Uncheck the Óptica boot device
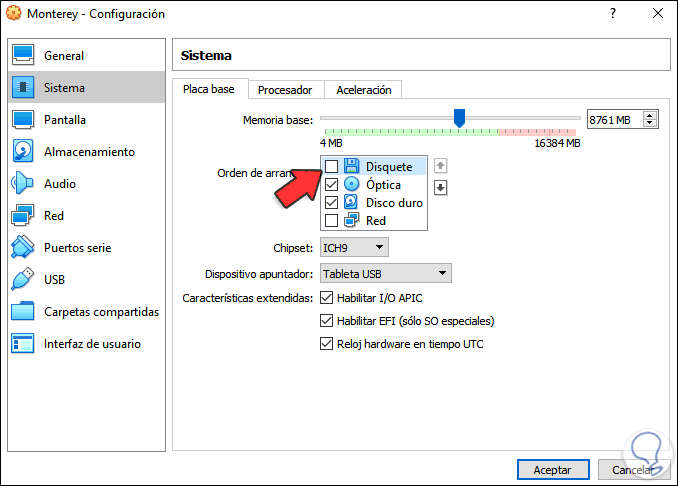The height and width of the screenshot is (486, 678). click(x=332, y=185)
